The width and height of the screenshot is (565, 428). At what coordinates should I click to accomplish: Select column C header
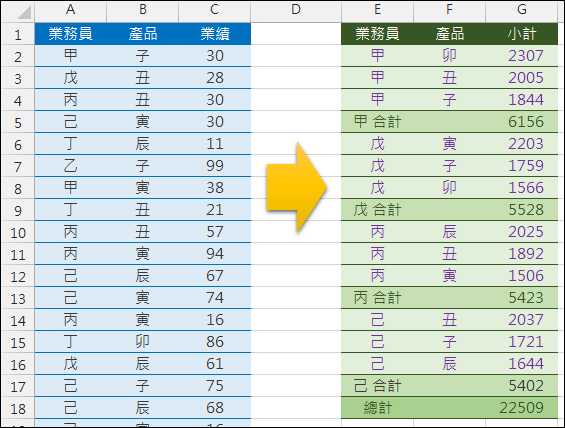click(x=215, y=12)
